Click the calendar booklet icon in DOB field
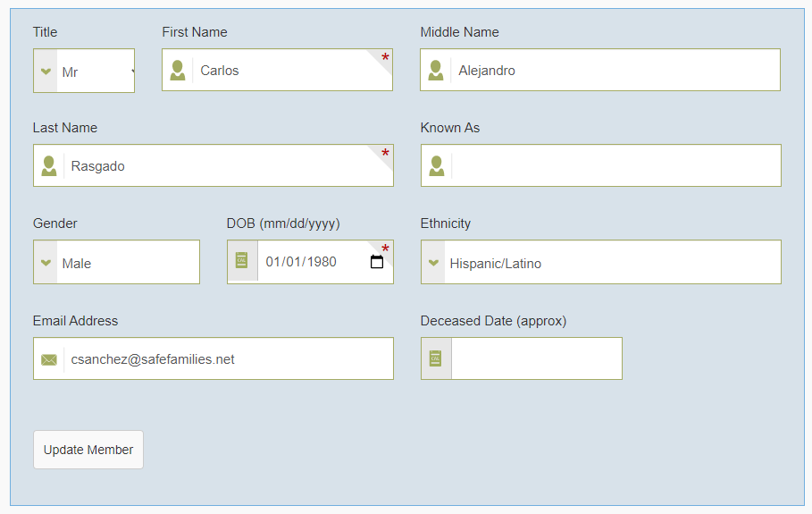This screenshot has width=812, height=514. pos(242,260)
